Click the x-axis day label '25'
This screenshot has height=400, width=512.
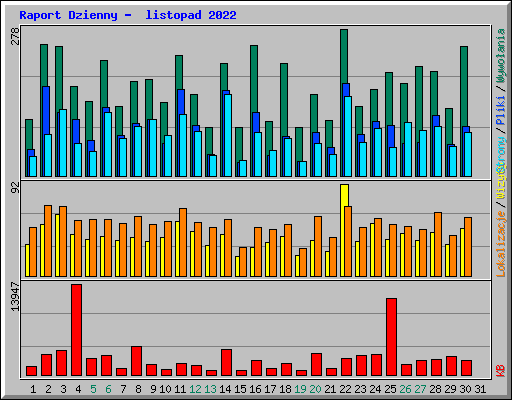[x=390, y=389]
